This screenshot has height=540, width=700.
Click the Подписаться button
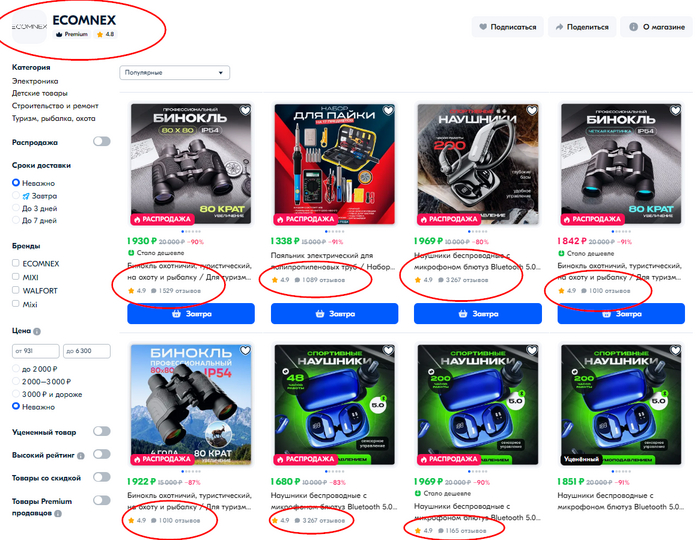[508, 27]
